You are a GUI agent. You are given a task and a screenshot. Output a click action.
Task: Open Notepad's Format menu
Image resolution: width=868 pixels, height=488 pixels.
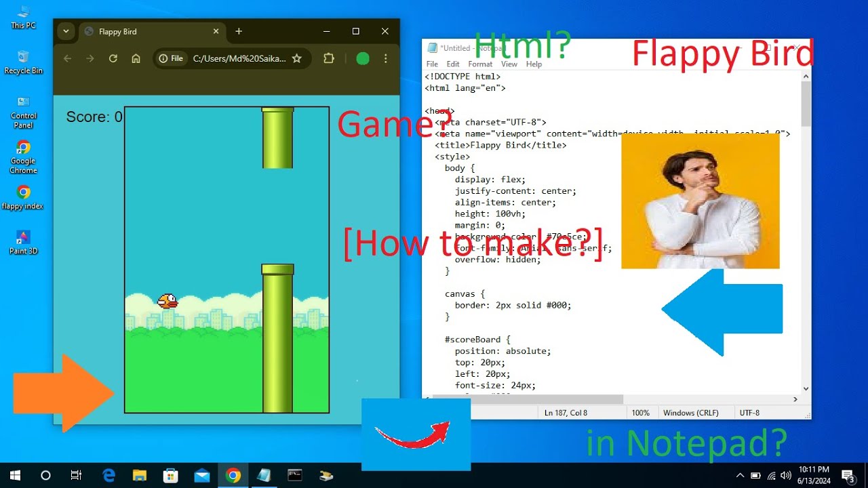click(480, 64)
